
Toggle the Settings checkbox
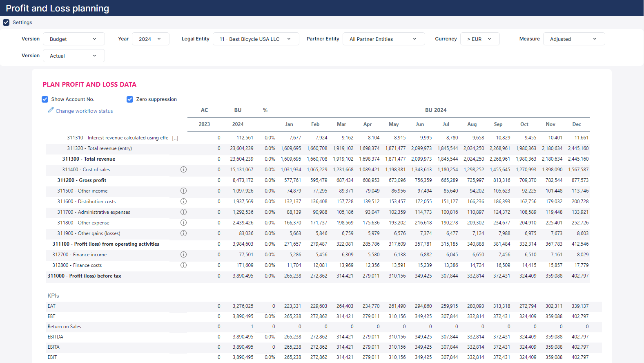pyautogui.click(x=6, y=22)
